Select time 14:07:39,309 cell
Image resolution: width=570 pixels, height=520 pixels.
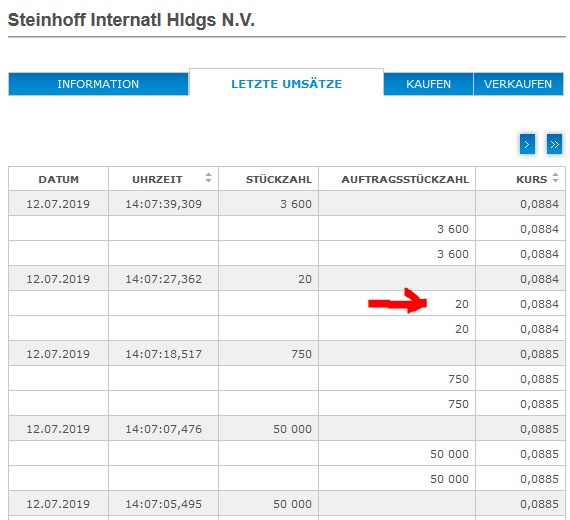tap(163, 204)
